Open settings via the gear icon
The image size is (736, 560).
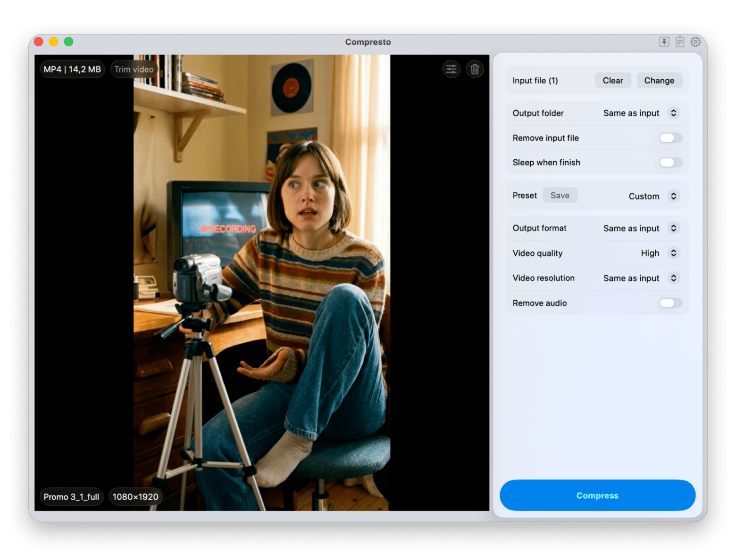pos(695,41)
